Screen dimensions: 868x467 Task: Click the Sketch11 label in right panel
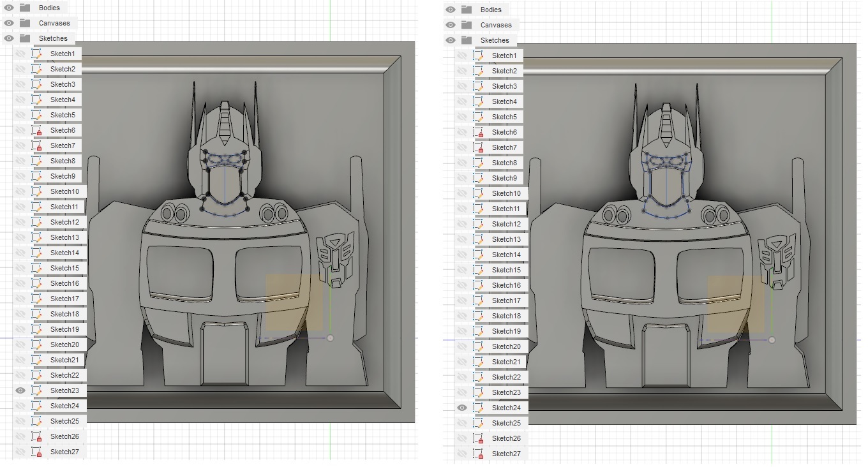point(506,209)
